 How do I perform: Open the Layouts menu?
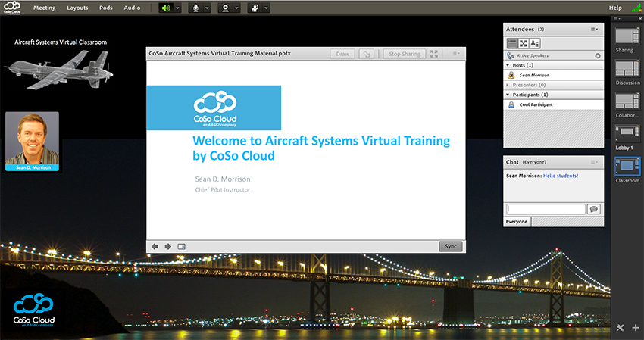click(77, 8)
